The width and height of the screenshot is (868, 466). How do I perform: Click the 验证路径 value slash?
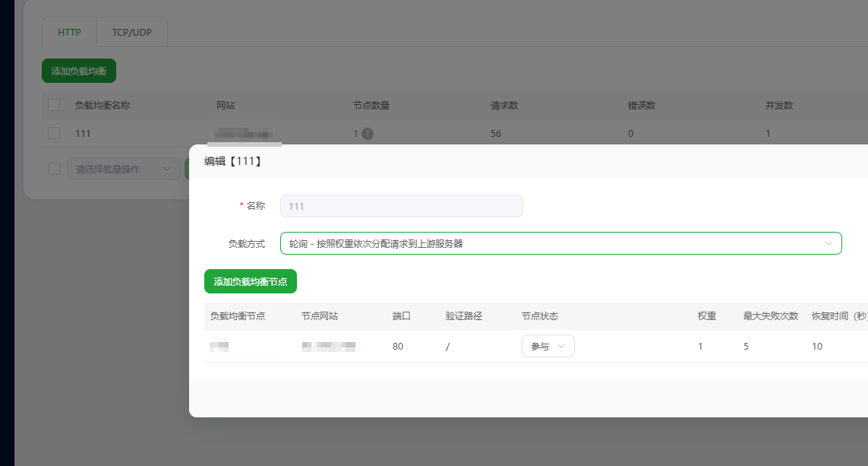click(447, 347)
